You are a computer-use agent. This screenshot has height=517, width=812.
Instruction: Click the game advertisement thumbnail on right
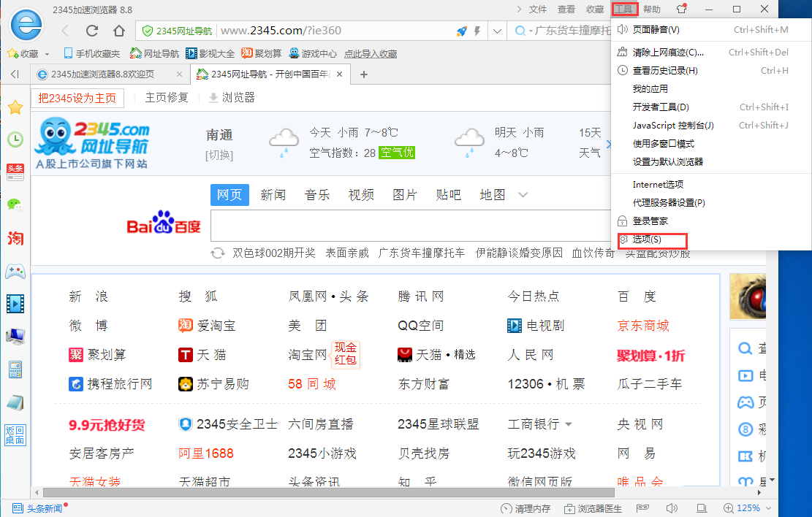pyautogui.click(x=748, y=296)
